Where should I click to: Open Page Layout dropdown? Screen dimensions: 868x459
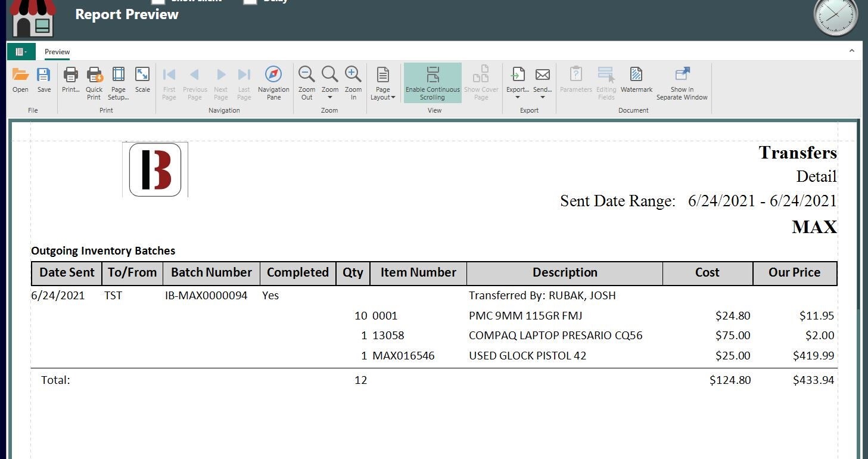(383, 83)
